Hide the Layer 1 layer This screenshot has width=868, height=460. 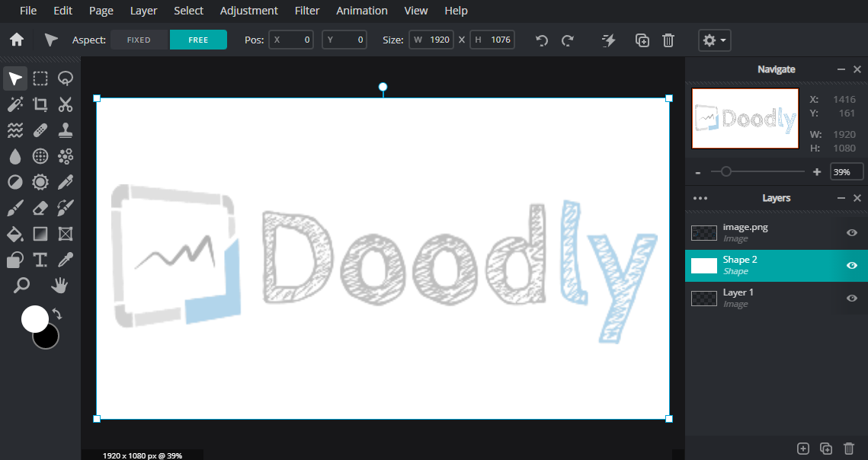[x=852, y=298]
